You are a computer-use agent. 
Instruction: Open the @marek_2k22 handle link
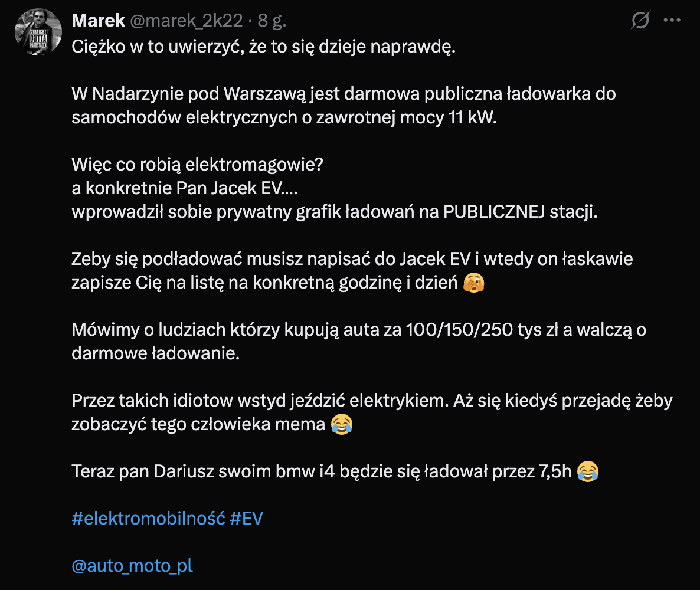pyautogui.click(x=188, y=21)
